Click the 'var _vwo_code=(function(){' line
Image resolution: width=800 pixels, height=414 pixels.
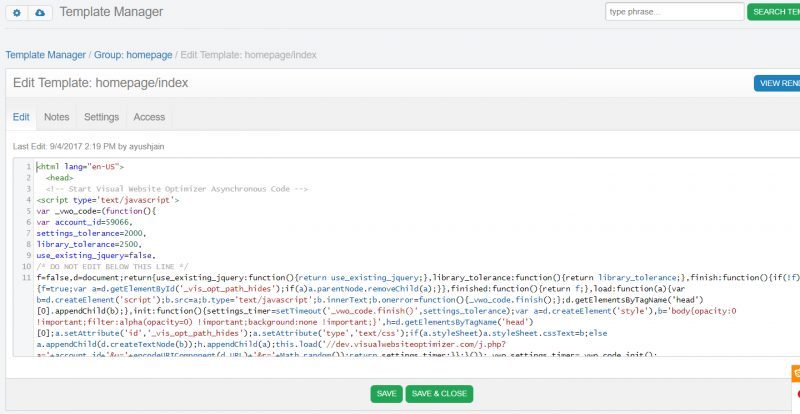pyautogui.click(x=96, y=211)
